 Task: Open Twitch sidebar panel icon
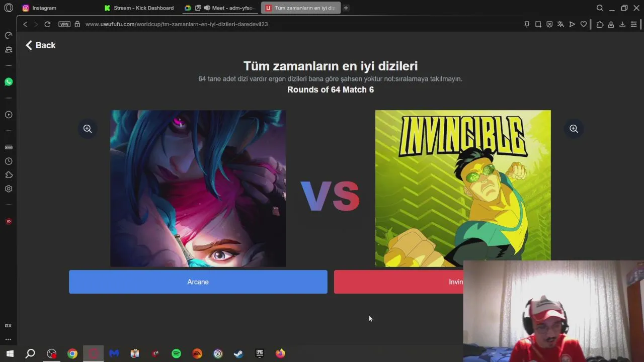click(x=9, y=50)
